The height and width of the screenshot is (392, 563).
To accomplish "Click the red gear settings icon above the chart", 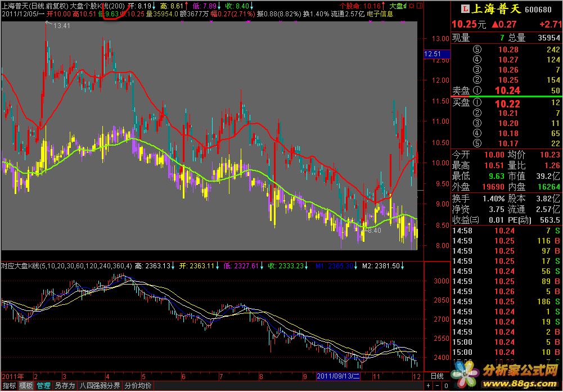I will [412, 6].
